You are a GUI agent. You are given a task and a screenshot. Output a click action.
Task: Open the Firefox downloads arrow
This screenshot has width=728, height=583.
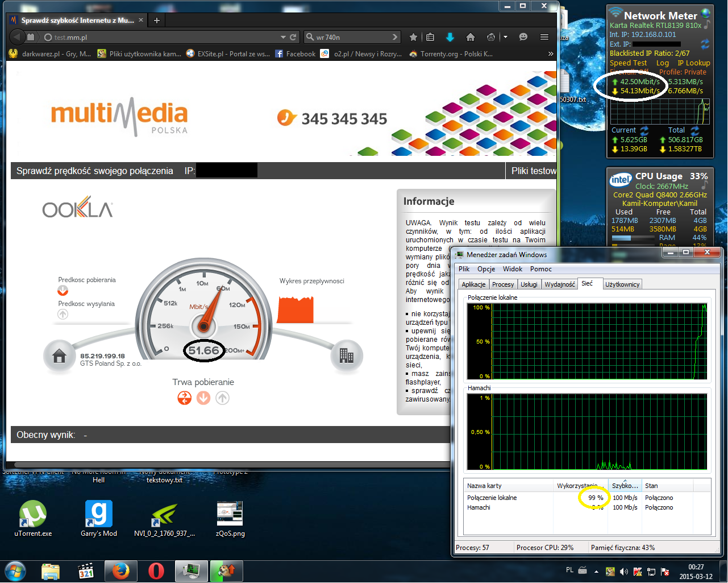[450, 37]
